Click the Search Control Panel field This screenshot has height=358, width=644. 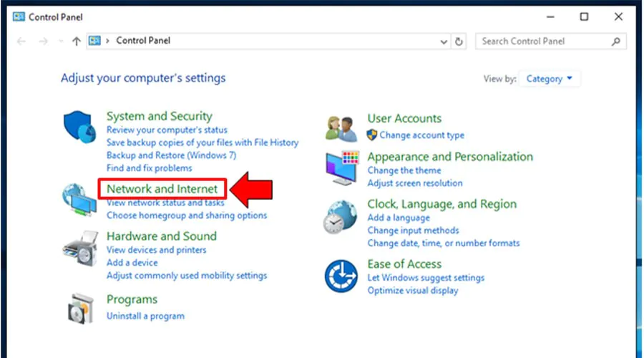tap(551, 41)
